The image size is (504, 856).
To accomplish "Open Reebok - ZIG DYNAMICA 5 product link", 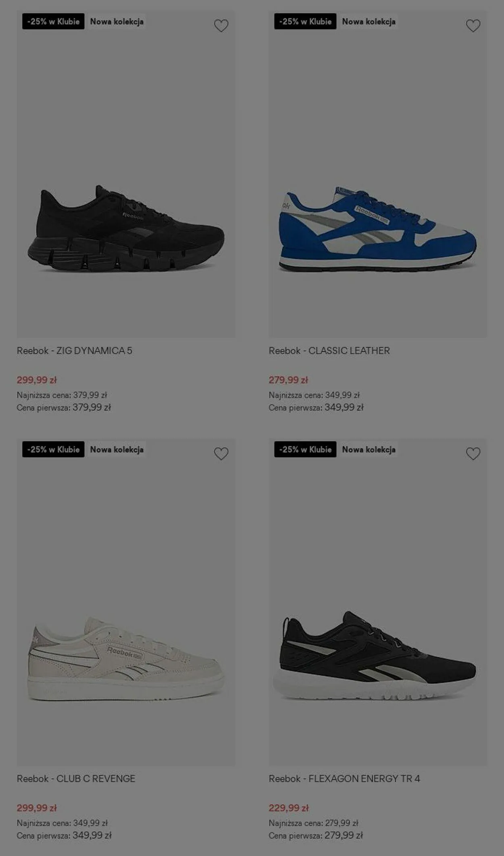I will click(x=75, y=351).
